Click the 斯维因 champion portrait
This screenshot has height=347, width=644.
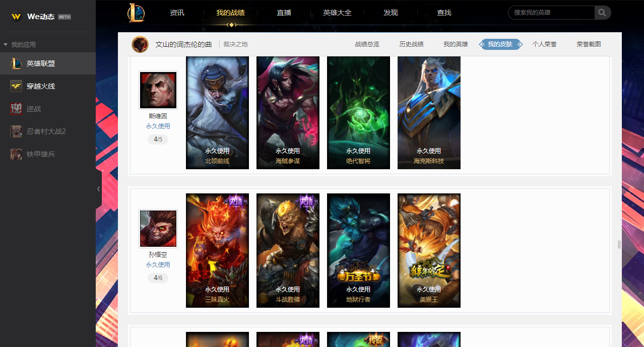tap(158, 90)
